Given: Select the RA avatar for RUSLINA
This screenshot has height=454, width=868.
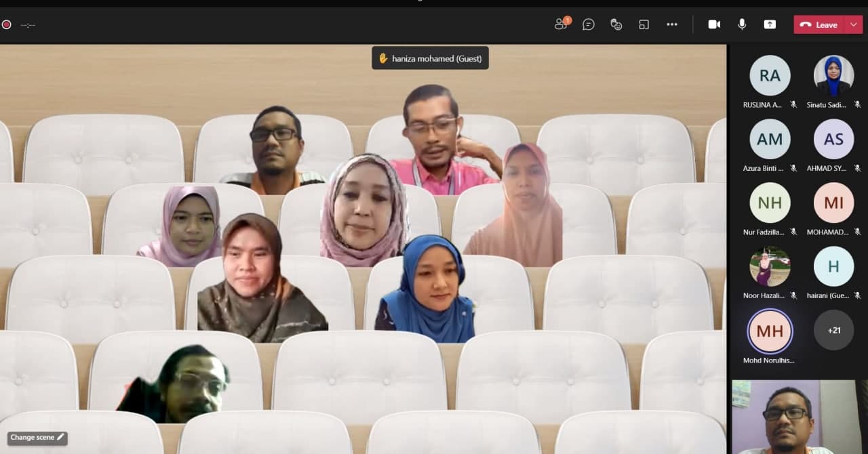Looking at the screenshot, I should pos(770,75).
